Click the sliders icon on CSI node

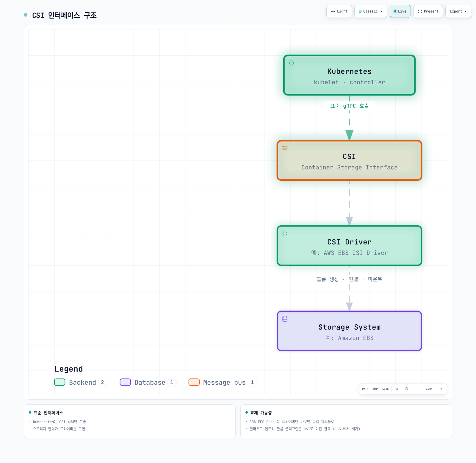tap(285, 148)
